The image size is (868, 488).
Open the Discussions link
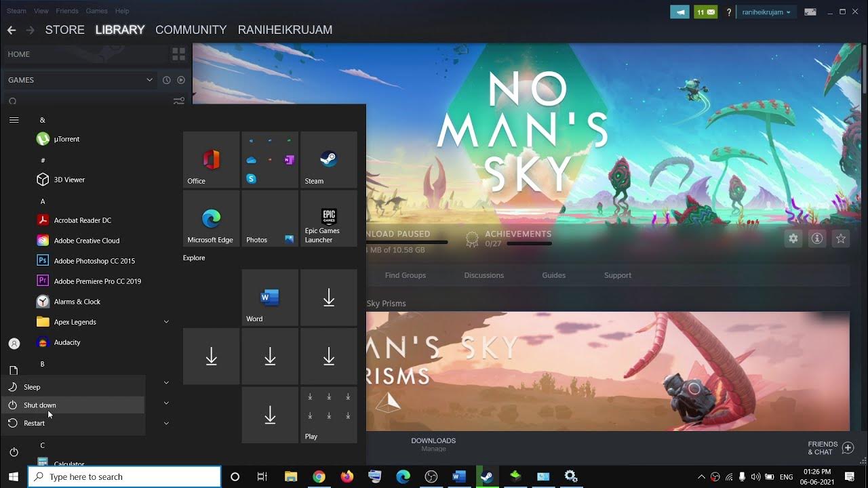[x=484, y=275]
